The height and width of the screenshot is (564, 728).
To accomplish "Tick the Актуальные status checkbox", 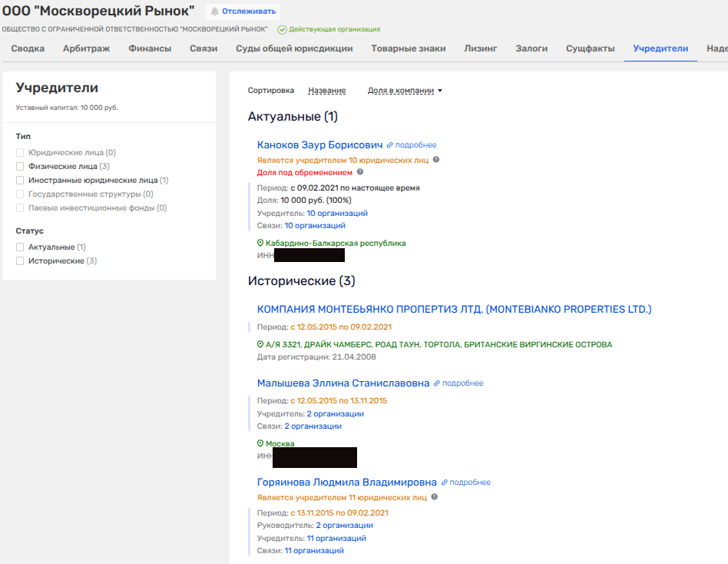I will [20, 247].
